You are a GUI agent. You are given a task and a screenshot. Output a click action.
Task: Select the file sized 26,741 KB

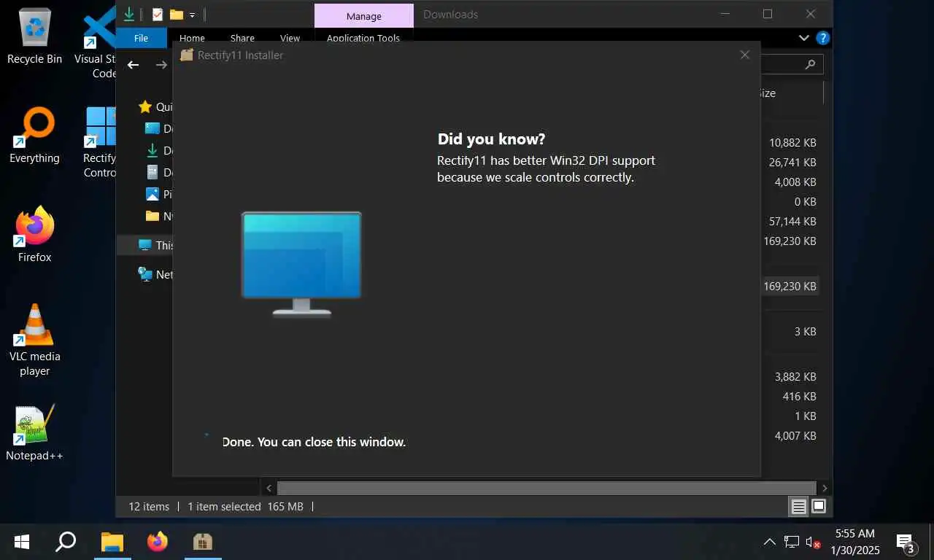(792, 163)
